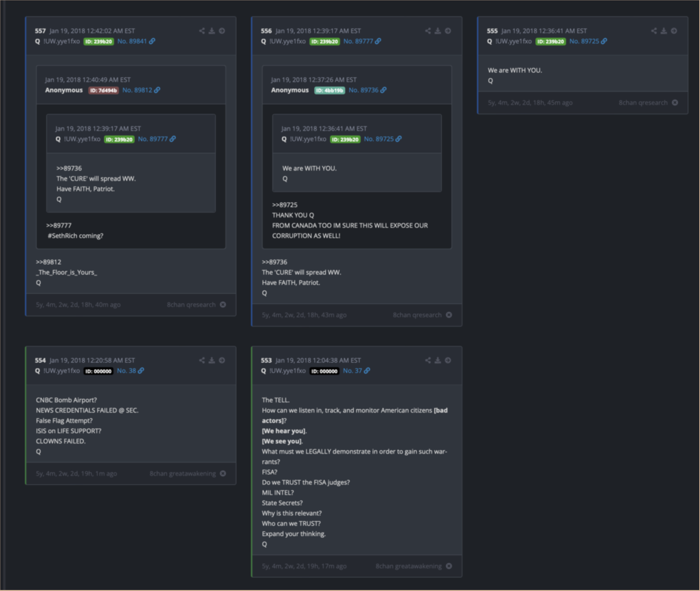Click the footer circle icon in post 555
Viewport: 700px width, 591px height.
pyautogui.click(x=675, y=102)
